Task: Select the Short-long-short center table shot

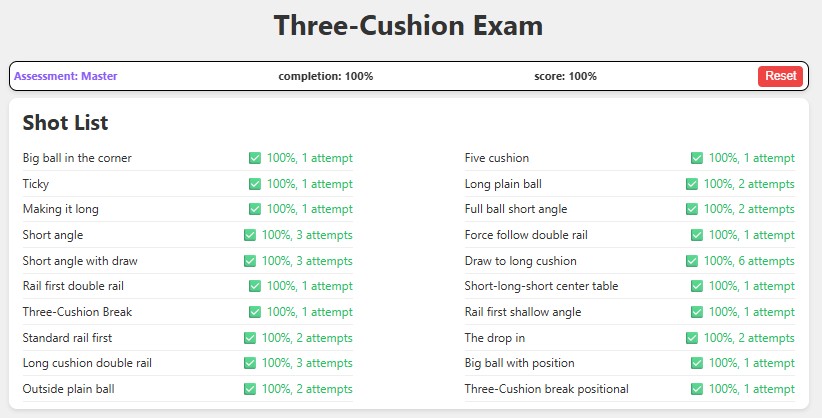Action: tap(541, 286)
